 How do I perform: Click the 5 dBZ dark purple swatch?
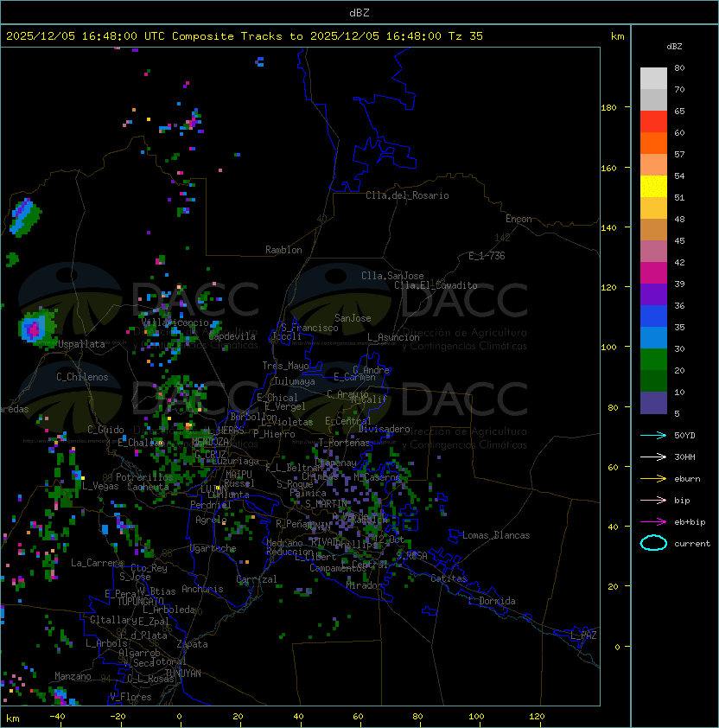653,403
